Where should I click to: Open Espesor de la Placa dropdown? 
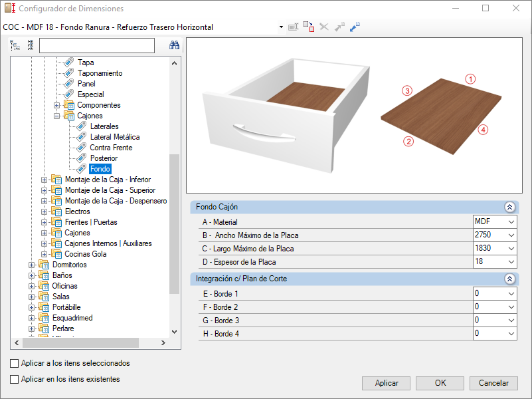tap(511, 262)
